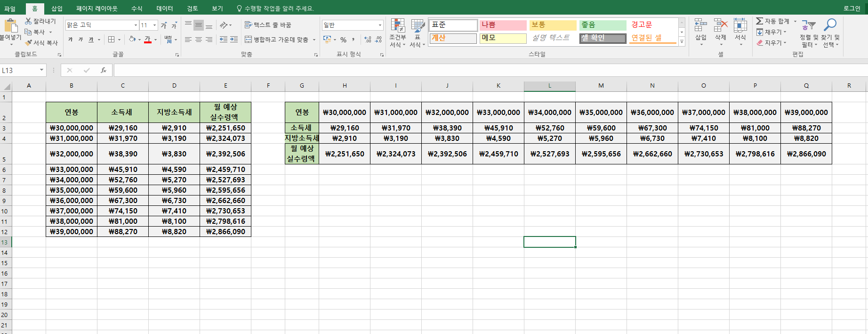Switch to the Review (검토) tab

point(193,8)
